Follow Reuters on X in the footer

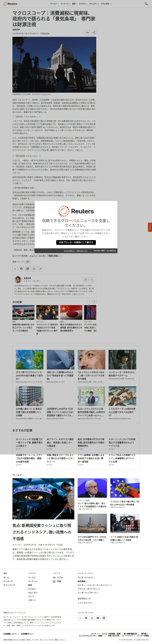(x=80, y=618)
